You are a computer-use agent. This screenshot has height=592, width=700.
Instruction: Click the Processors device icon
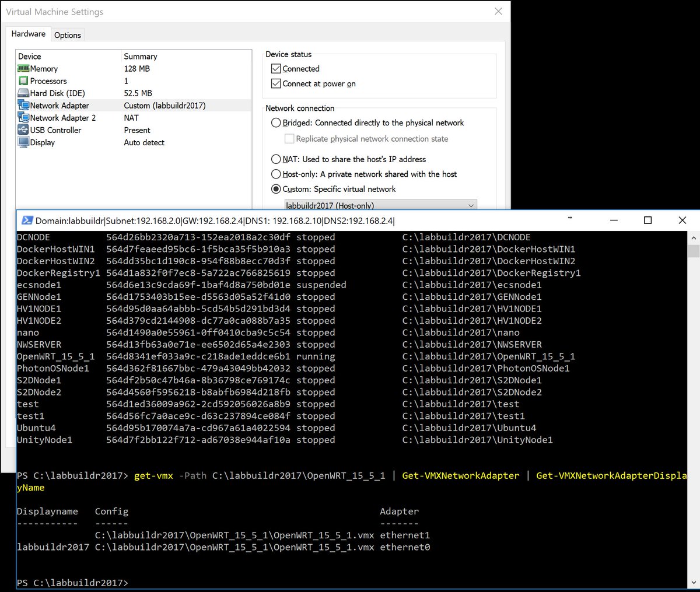coord(23,81)
